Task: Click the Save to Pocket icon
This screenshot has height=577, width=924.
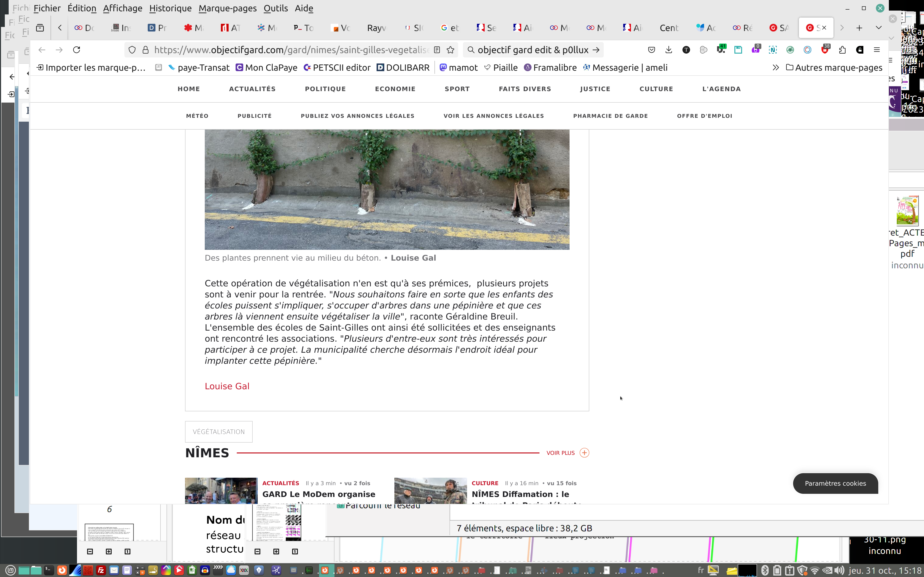Action: [651, 50]
